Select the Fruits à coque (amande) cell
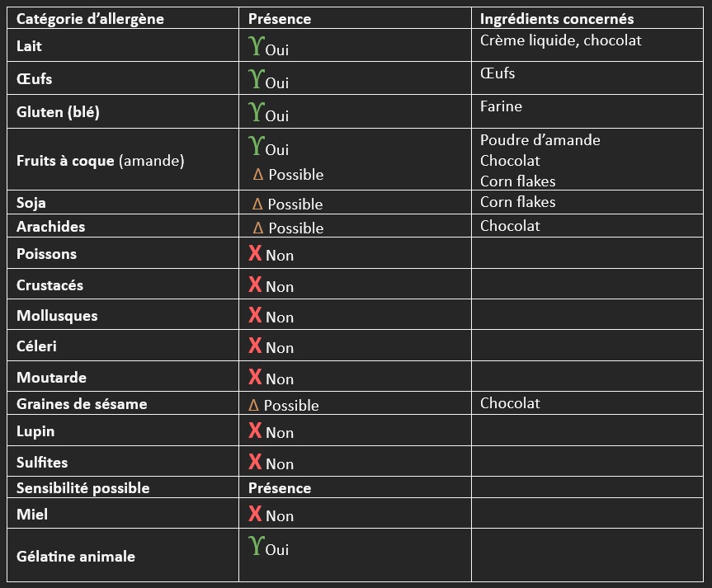 coord(123,159)
